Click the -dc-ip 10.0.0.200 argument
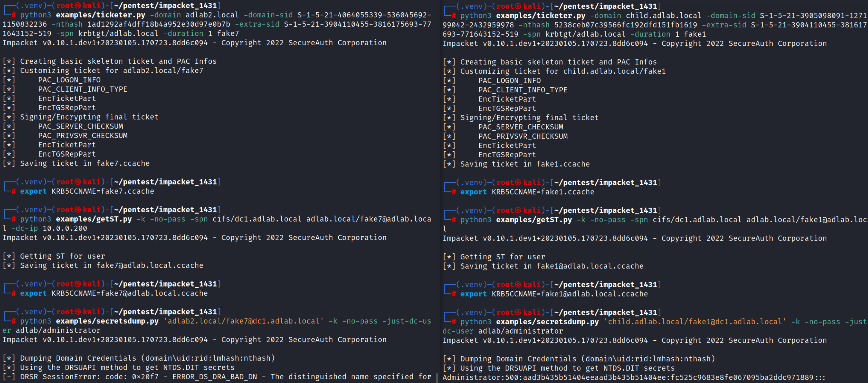Screen dimensions: 868x383 click(49, 228)
